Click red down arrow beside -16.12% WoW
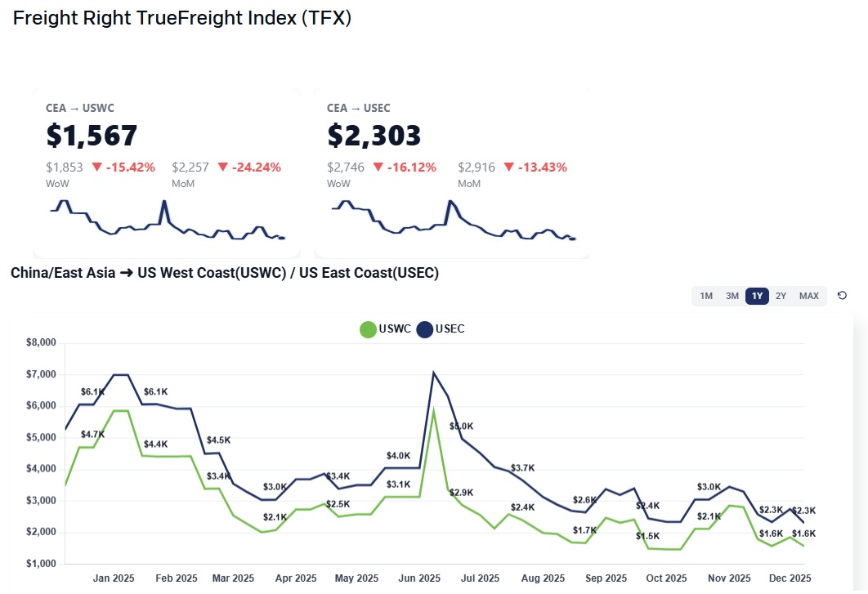The height and width of the screenshot is (594, 868). point(378,167)
